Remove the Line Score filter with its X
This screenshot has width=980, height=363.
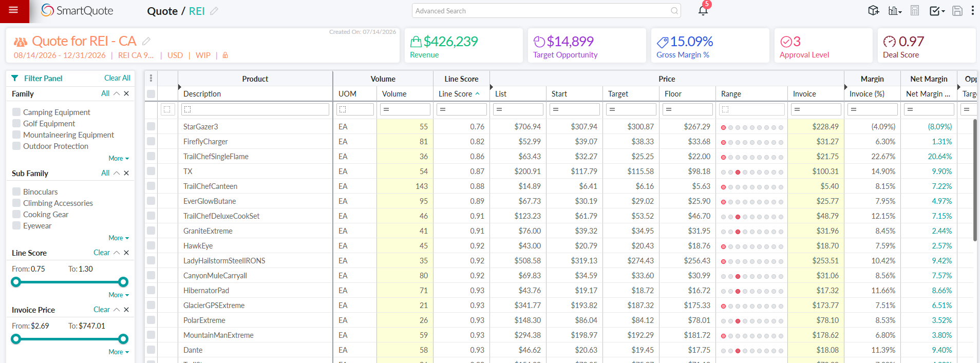126,253
